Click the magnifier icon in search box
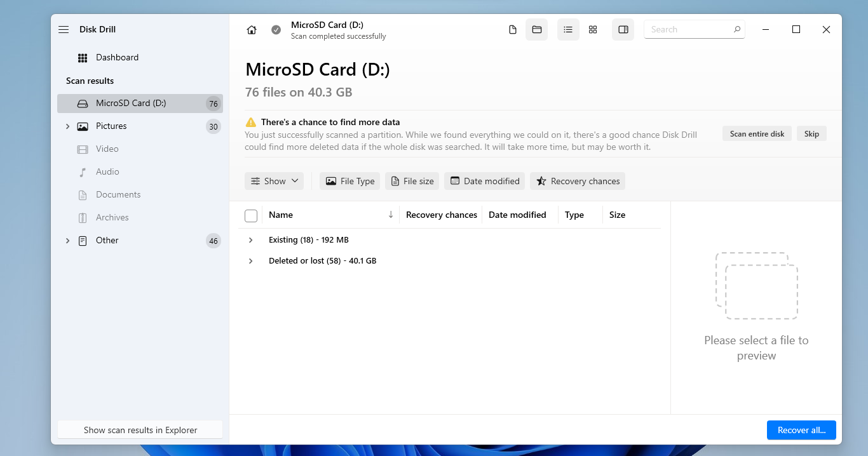 coord(737,29)
